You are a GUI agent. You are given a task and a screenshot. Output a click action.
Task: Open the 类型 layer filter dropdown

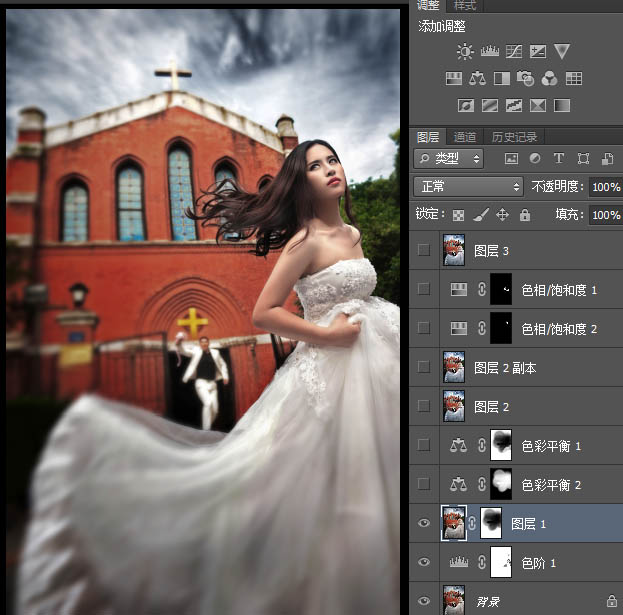click(x=449, y=159)
